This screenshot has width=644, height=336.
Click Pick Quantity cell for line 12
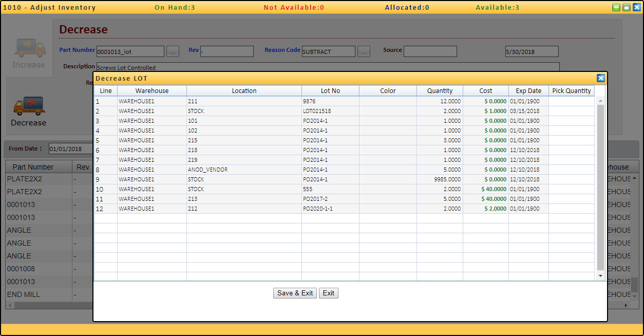click(572, 209)
